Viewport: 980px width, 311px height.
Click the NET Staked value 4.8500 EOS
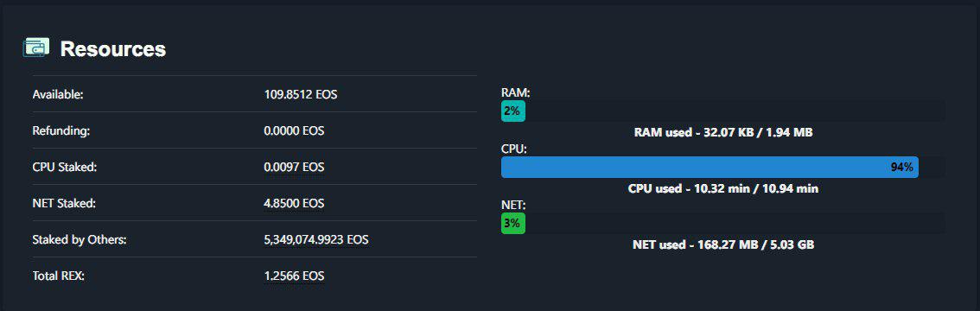[295, 204]
